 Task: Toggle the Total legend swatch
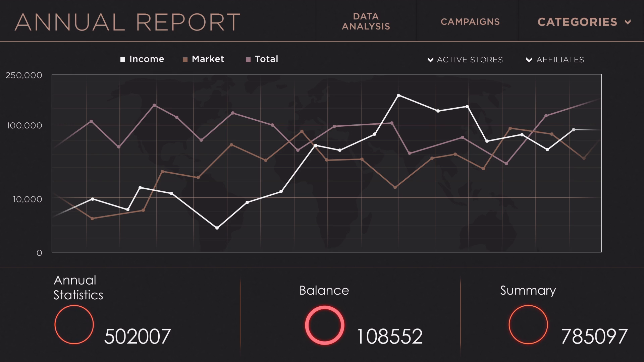point(248,60)
